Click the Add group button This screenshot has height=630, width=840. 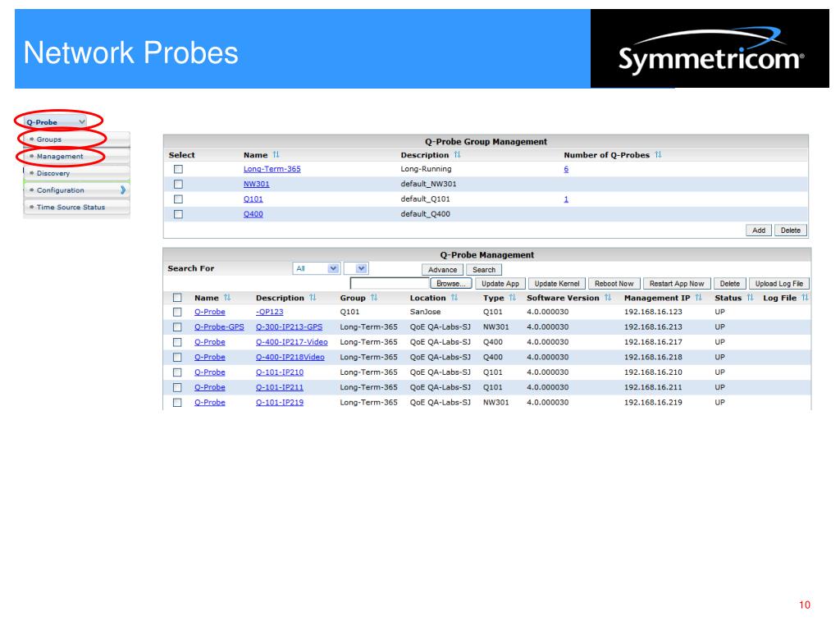pyautogui.click(x=759, y=231)
